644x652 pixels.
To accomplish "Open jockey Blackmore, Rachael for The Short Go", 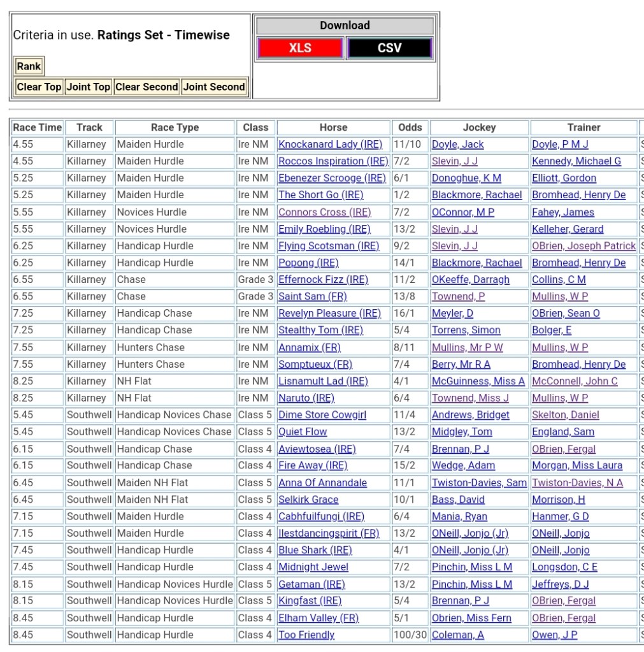I will pyautogui.click(x=476, y=195).
